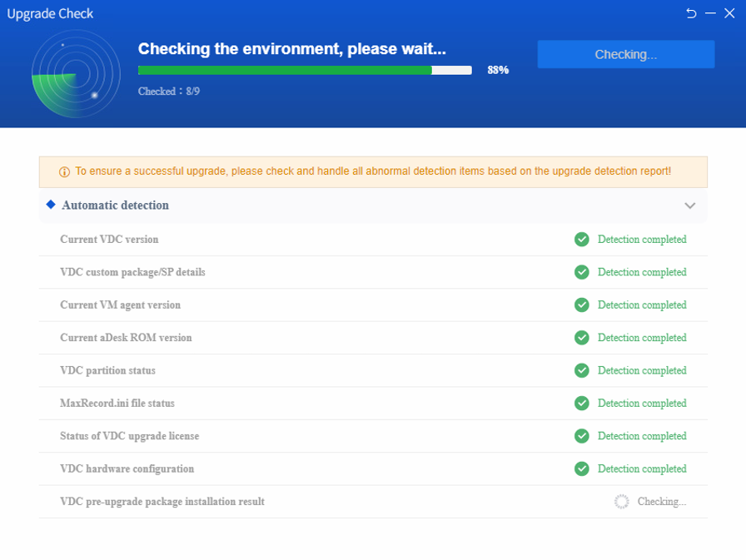Select the Current VM agent version row
746x560 pixels.
pyautogui.click(x=373, y=305)
